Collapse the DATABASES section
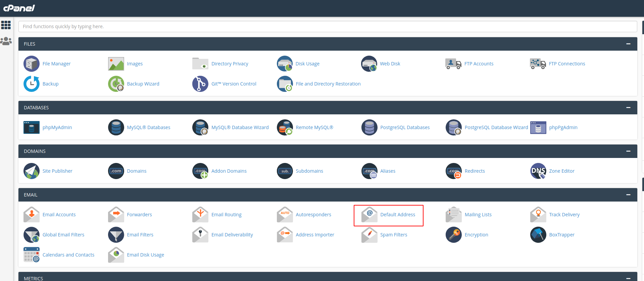 628,108
